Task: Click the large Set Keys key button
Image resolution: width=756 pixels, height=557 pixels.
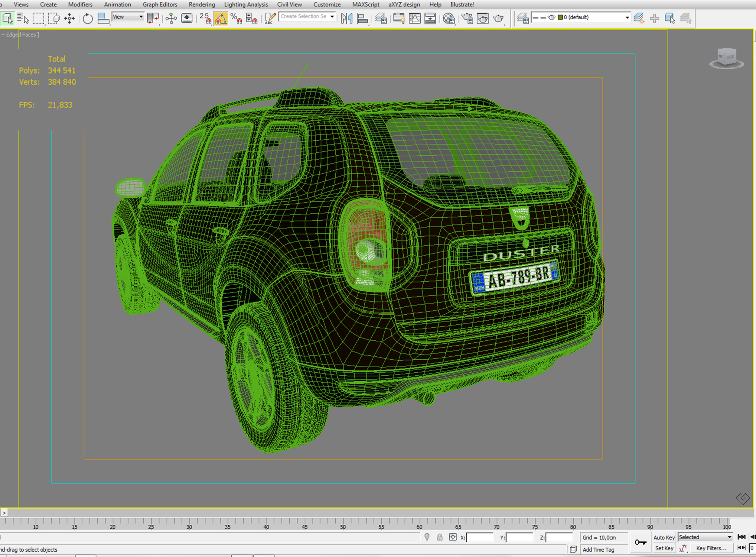Action: pyautogui.click(x=640, y=542)
